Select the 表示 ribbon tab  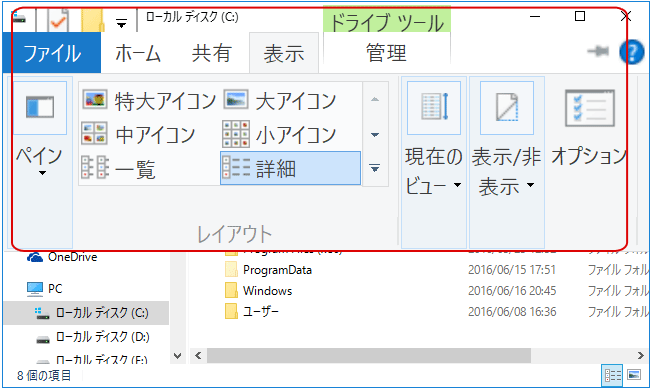coord(284,53)
